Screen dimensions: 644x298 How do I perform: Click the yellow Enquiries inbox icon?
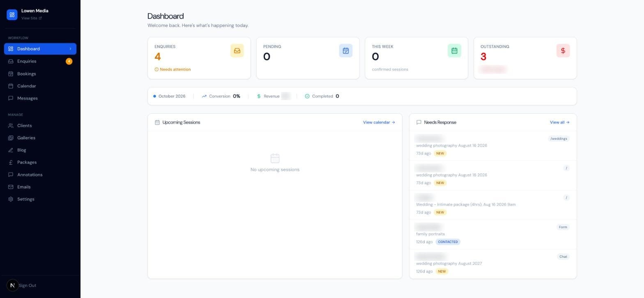[x=237, y=51]
